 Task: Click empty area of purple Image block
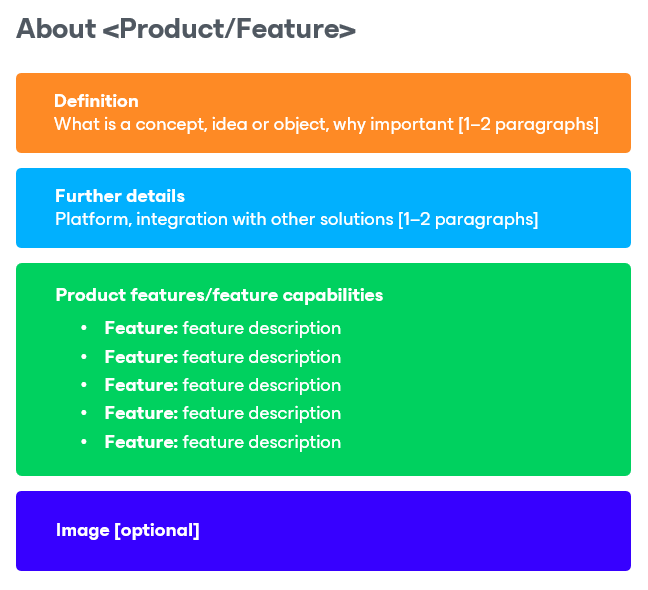tap(413, 531)
